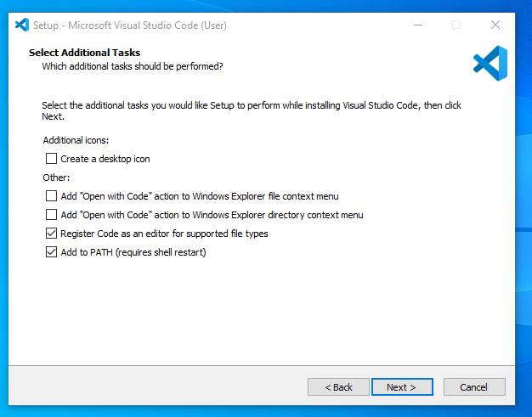Click the instruction paragraph about Setup tasks
Image resolution: width=532 pixels, height=417 pixels.
(x=252, y=111)
